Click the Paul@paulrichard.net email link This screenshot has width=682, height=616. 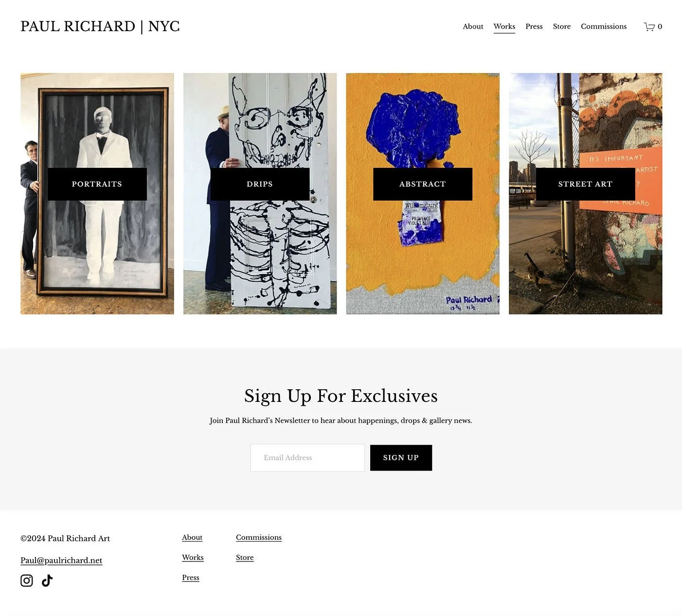61,561
